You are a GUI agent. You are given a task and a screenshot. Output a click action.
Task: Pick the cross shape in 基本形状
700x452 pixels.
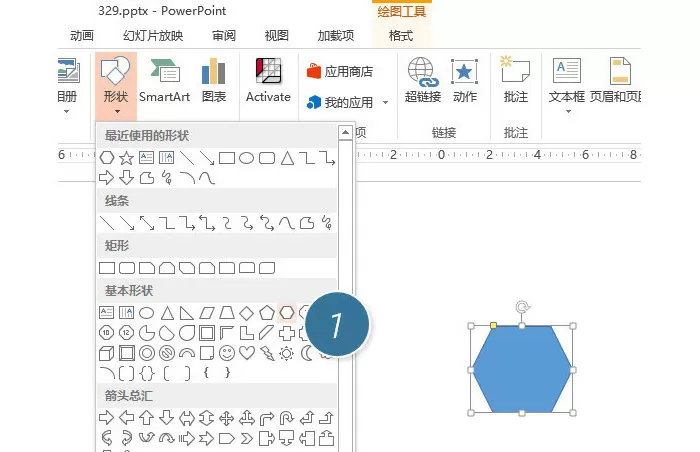click(287, 333)
